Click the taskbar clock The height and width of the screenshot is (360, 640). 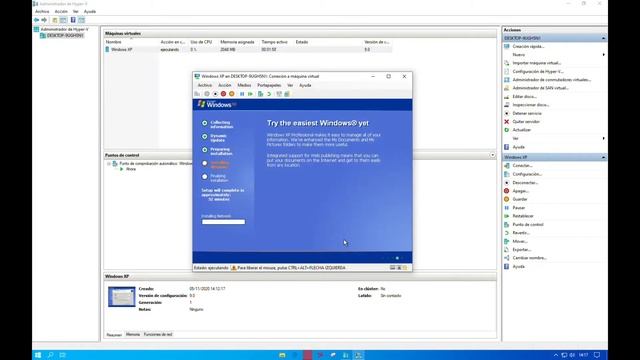tap(584, 355)
